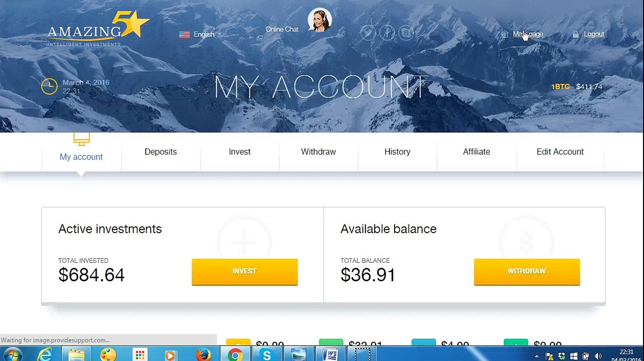
Task: Click the Logout link
Action: coord(594,34)
